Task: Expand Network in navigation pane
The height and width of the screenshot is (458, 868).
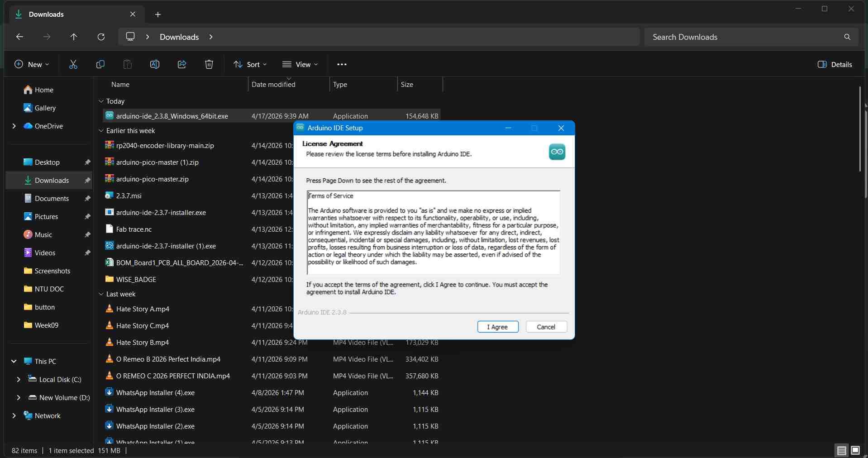Action: (x=14, y=415)
